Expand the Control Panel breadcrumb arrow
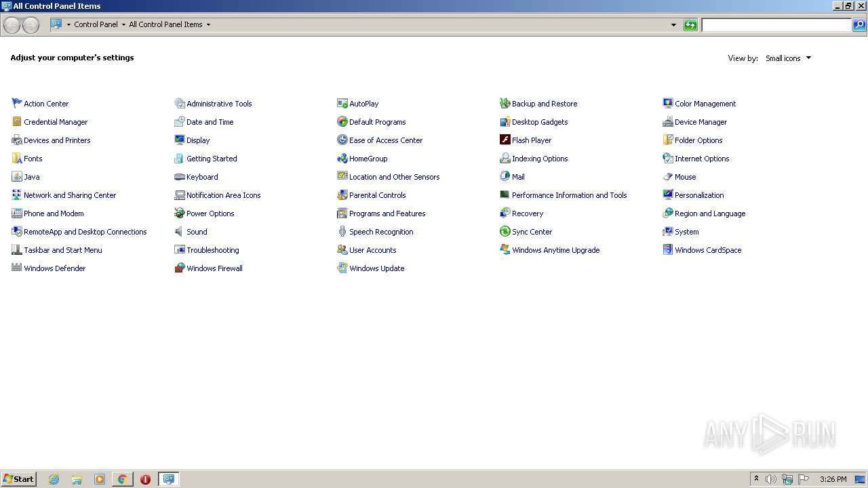Image resolution: width=868 pixels, height=488 pixels. coord(123,24)
